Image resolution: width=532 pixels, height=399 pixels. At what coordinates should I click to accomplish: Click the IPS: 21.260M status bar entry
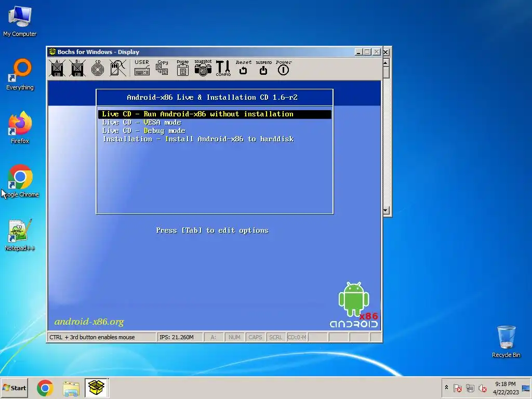click(x=180, y=337)
